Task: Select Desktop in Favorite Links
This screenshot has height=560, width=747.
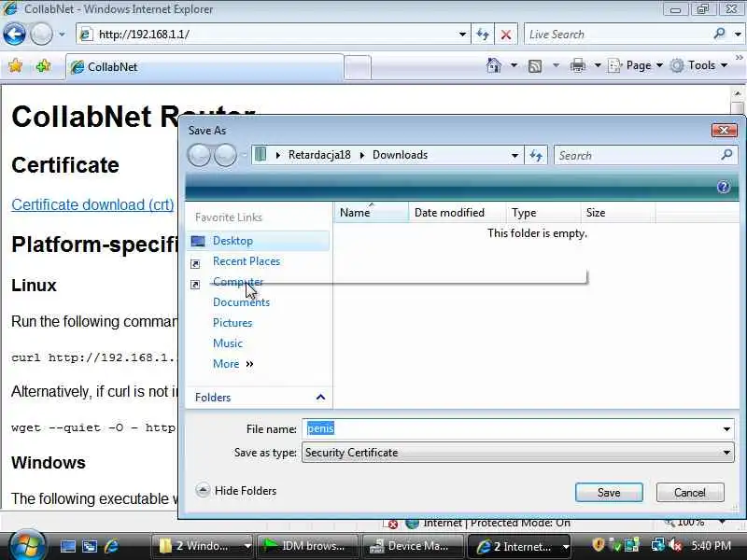Action: pyautogui.click(x=259, y=241)
